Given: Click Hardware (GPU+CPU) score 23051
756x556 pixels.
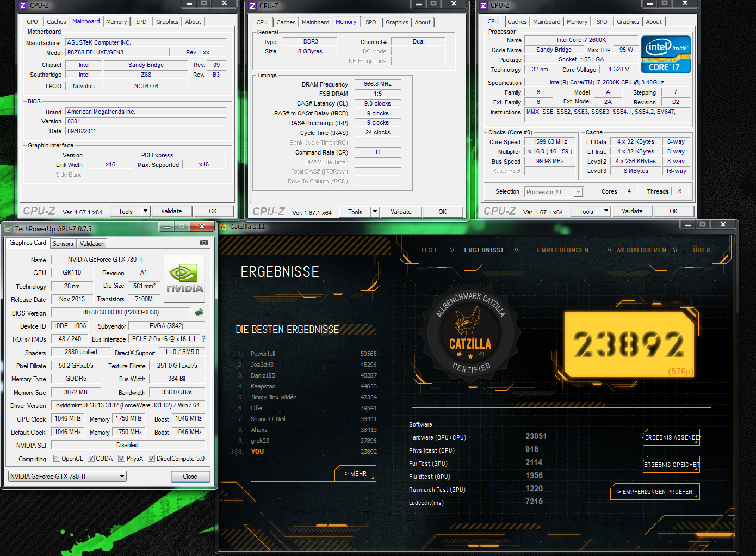Looking at the screenshot, I should point(536,436).
